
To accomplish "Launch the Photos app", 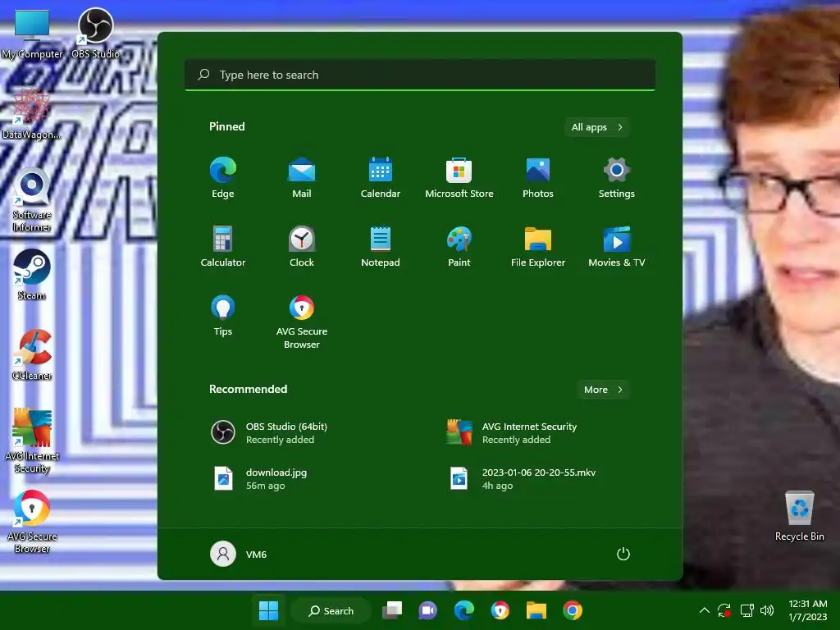I will coord(538,178).
